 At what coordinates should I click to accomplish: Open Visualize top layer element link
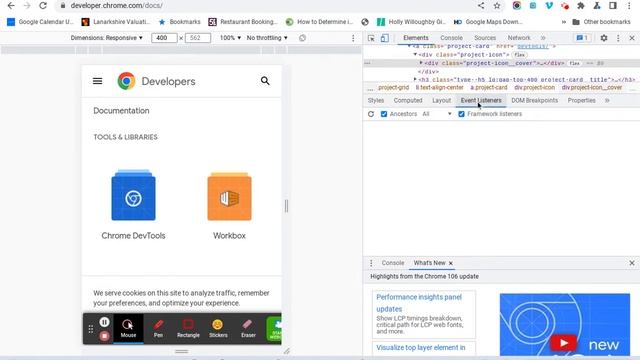coord(421,348)
